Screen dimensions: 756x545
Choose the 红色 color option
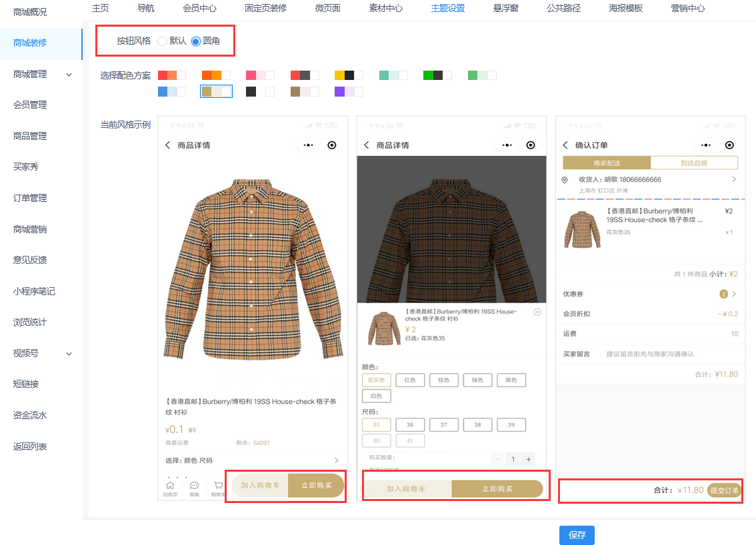pos(410,380)
